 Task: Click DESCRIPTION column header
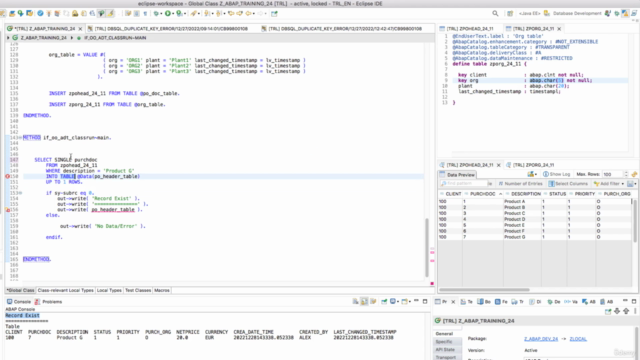pos(523,194)
